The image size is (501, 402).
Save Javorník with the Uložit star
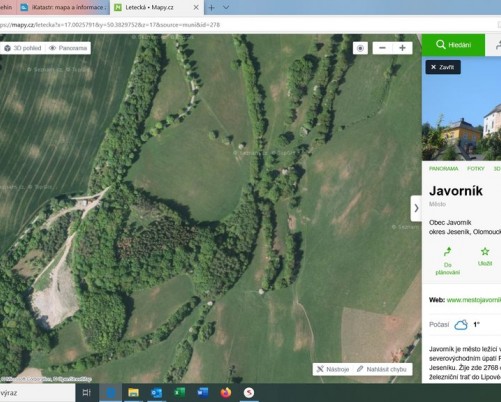(485, 257)
